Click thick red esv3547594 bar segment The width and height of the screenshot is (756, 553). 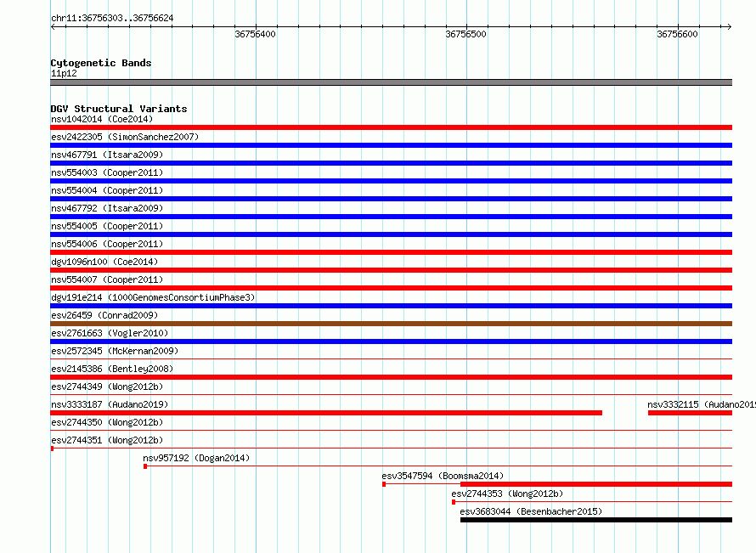pyautogui.click(x=596, y=484)
